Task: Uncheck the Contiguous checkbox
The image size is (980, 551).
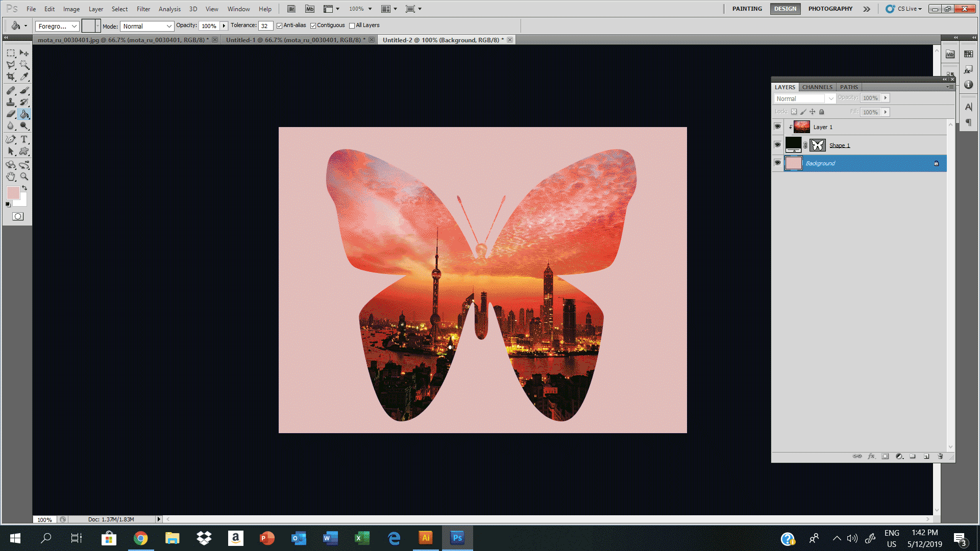Action: click(313, 26)
